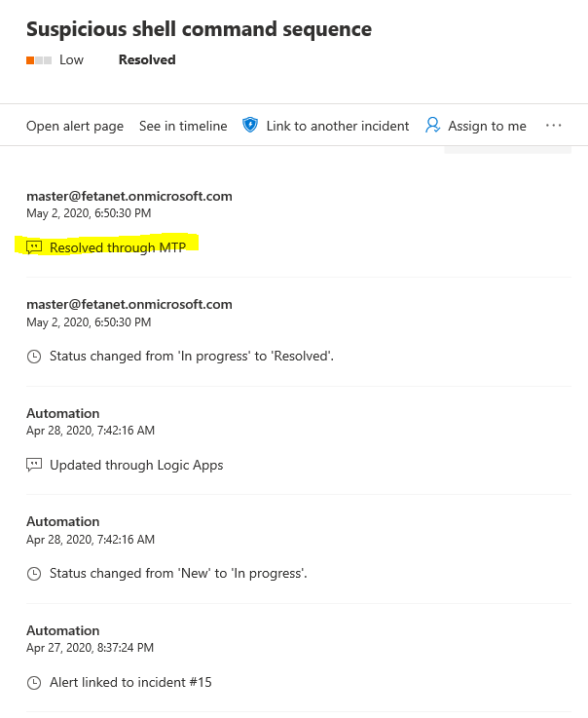This screenshot has height=718, width=588.
Task: Click the clock icon beside 'In progress' to 'Resolved'
Action: pyautogui.click(x=34, y=357)
